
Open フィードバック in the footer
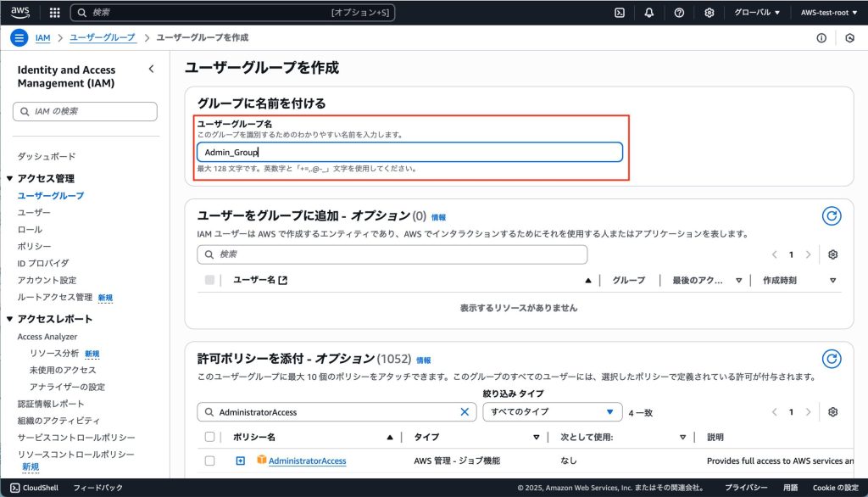click(98, 488)
